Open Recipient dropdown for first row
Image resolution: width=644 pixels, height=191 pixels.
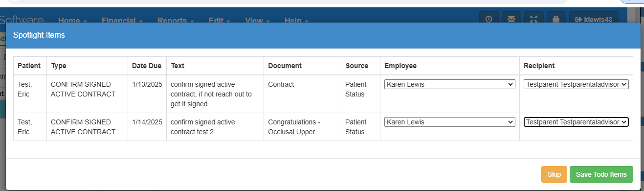[576, 84]
